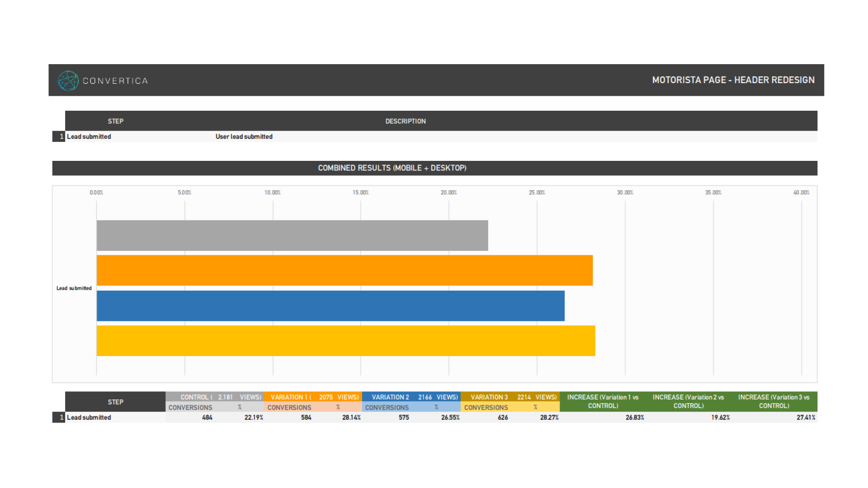
Task: Click the Variation 1 2075 views header
Action: point(313,397)
